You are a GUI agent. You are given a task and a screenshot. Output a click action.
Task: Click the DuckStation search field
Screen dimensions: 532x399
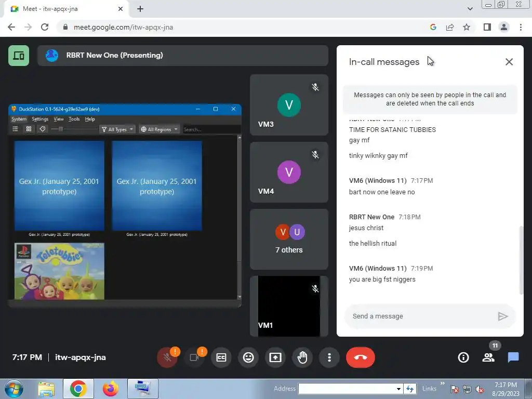point(211,129)
